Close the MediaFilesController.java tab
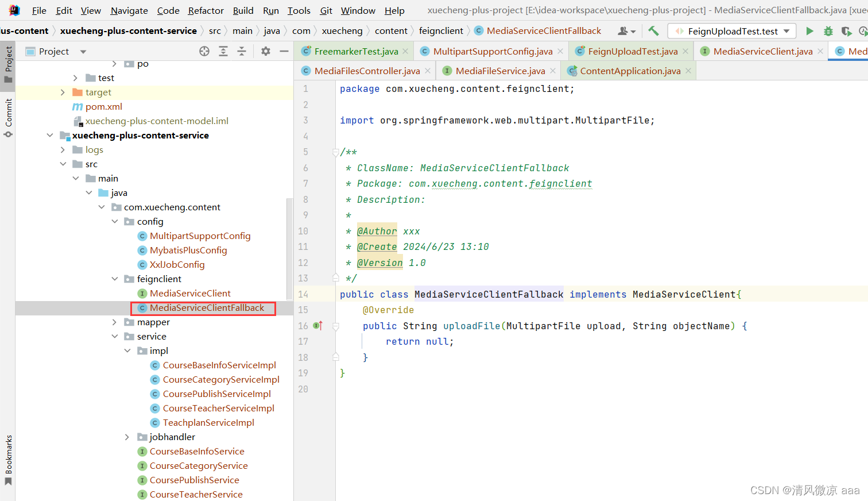 pyautogui.click(x=427, y=71)
